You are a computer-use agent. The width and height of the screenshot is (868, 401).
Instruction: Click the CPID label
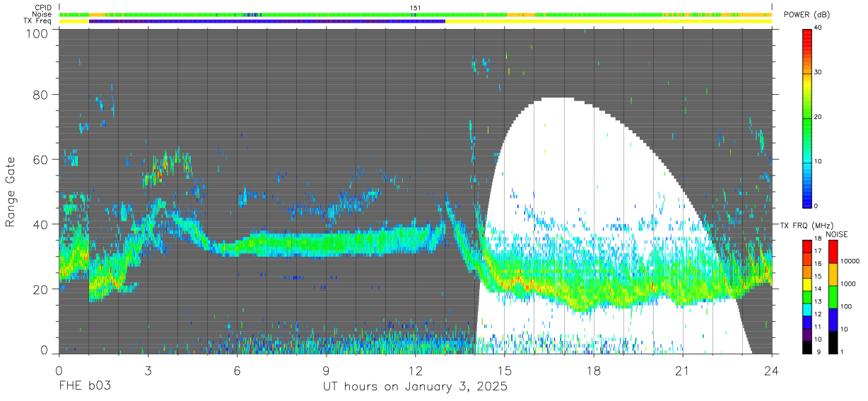43,8
